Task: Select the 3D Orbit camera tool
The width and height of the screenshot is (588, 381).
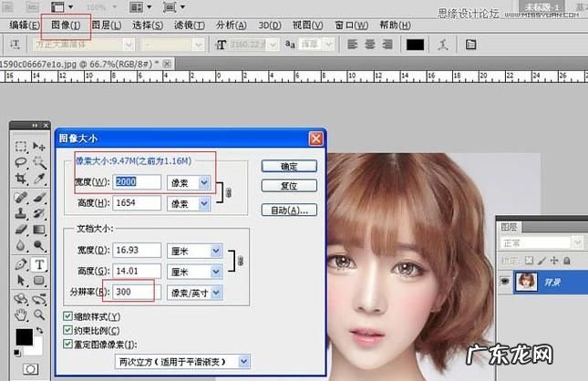Action: pos(39,299)
